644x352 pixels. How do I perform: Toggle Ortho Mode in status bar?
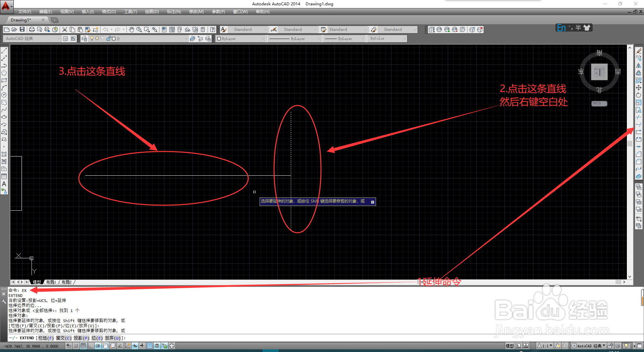tap(91, 346)
